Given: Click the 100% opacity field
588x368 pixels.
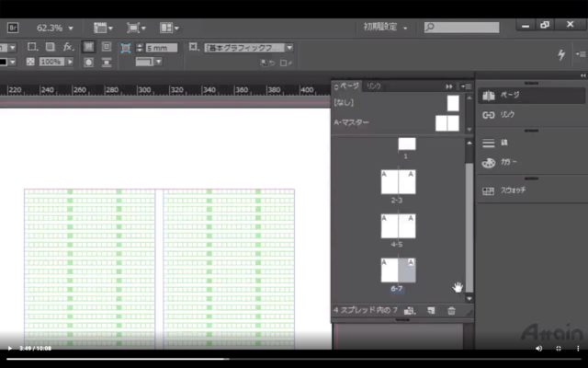Looking at the screenshot, I should click(51, 62).
